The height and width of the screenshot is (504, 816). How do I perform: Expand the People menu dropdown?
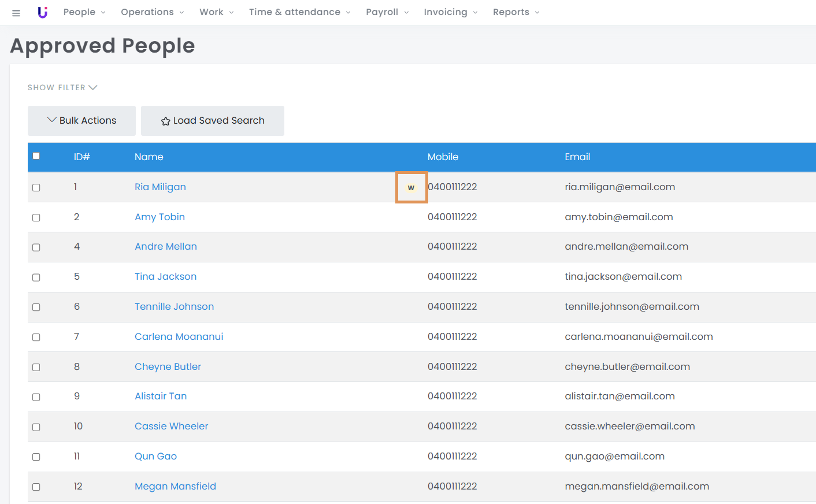84,12
